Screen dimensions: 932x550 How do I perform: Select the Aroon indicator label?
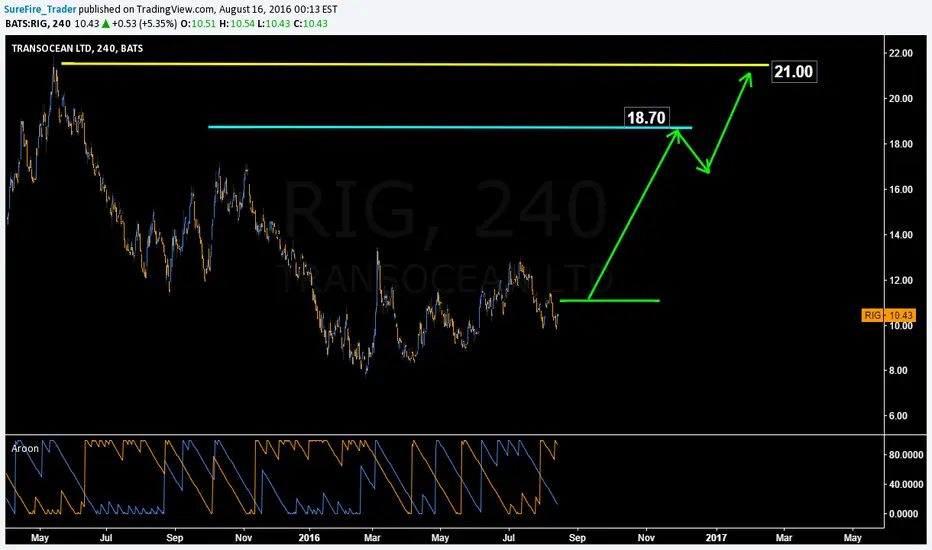pyautogui.click(x=25, y=448)
